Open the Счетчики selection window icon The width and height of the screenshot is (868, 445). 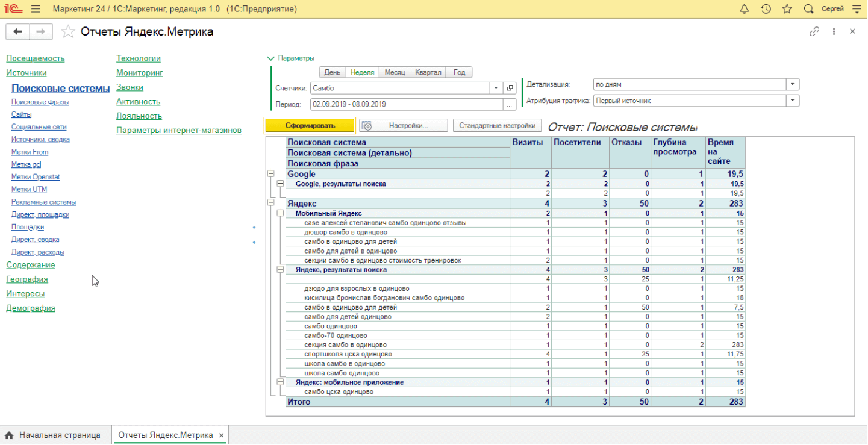[510, 88]
